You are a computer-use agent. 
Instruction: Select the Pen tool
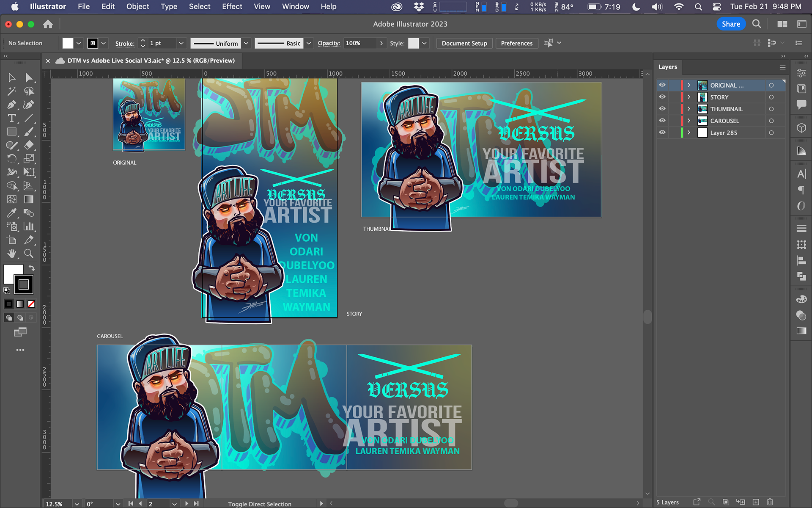coord(11,105)
